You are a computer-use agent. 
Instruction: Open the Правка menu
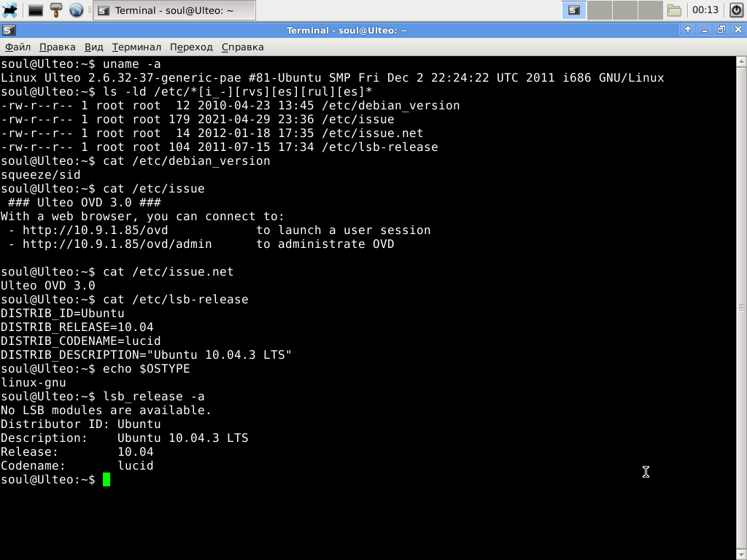pos(57,47)
